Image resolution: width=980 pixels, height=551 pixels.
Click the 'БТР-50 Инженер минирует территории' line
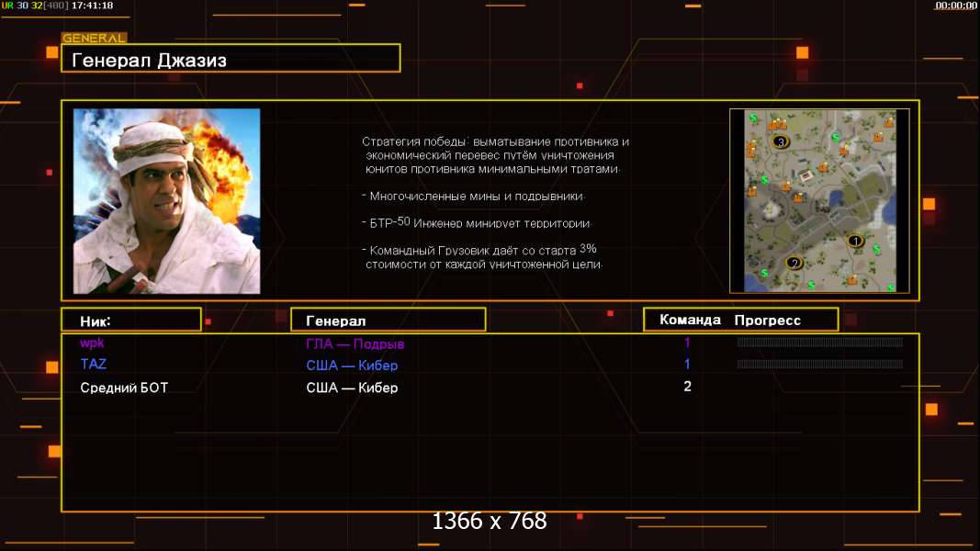pyautogui.click(x=477, y=222)
